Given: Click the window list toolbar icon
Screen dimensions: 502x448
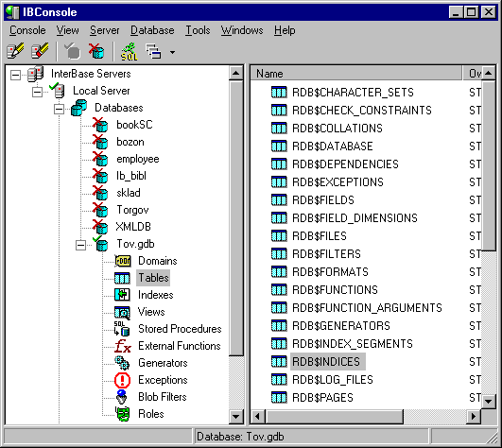Looking at the screenshot, I should [153, 51].
